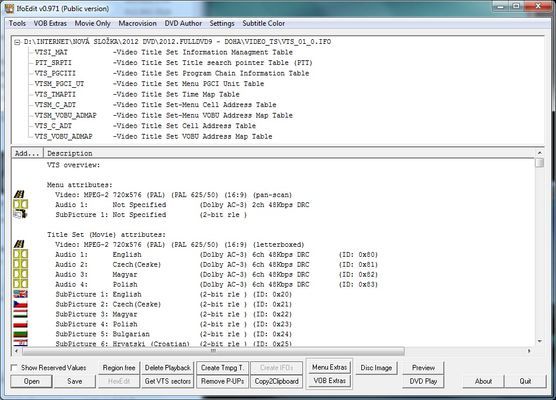Open the Tools menu

tap(17, 23)
